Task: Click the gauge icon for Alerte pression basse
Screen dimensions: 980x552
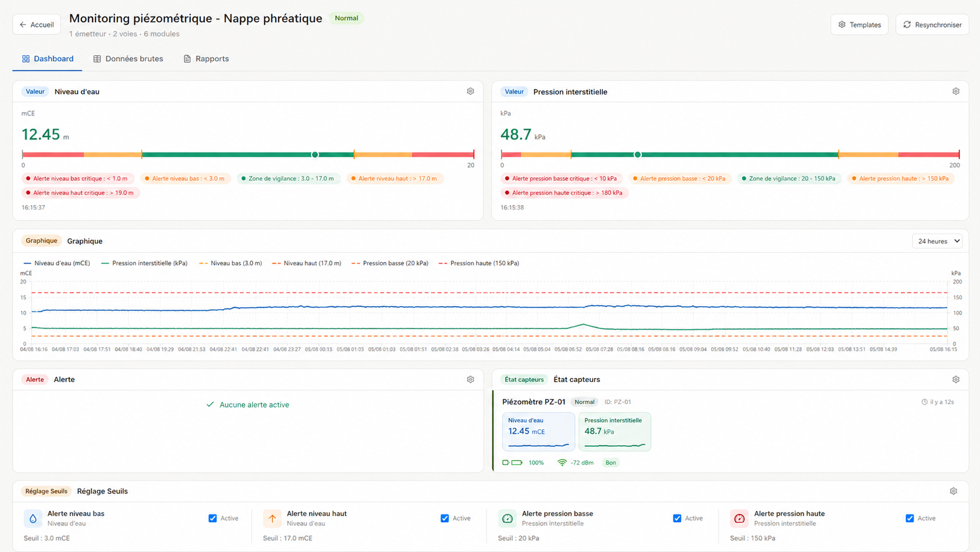Action: point(507,519)
